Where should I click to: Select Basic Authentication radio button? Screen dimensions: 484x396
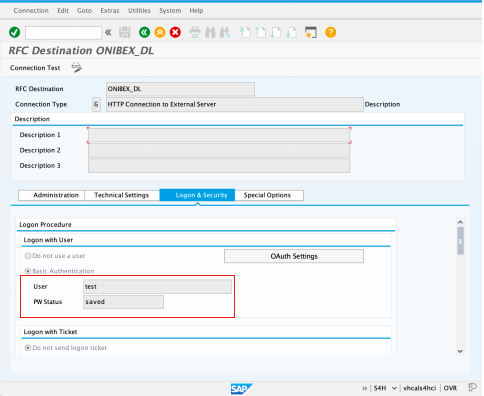pos(28,271)
